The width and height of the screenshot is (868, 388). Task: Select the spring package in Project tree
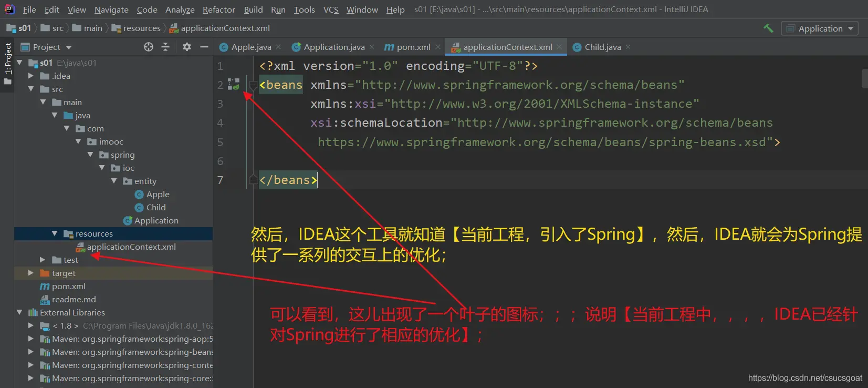pos(122,155)
